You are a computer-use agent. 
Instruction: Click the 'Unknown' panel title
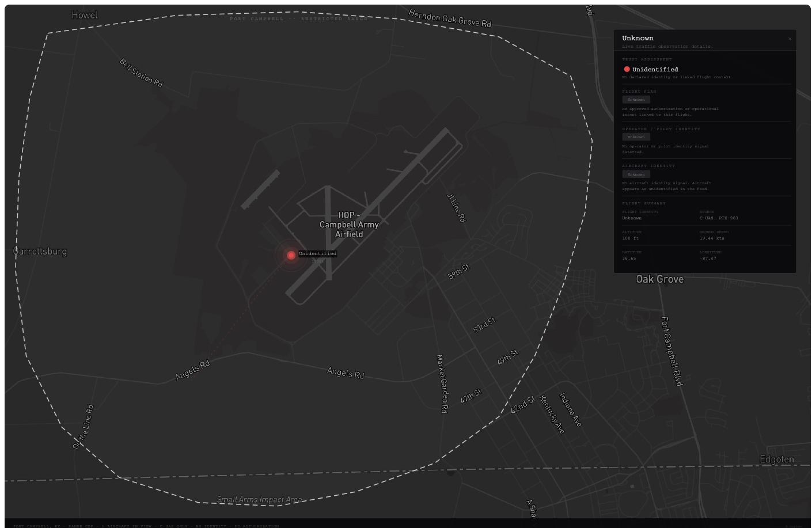638,38
